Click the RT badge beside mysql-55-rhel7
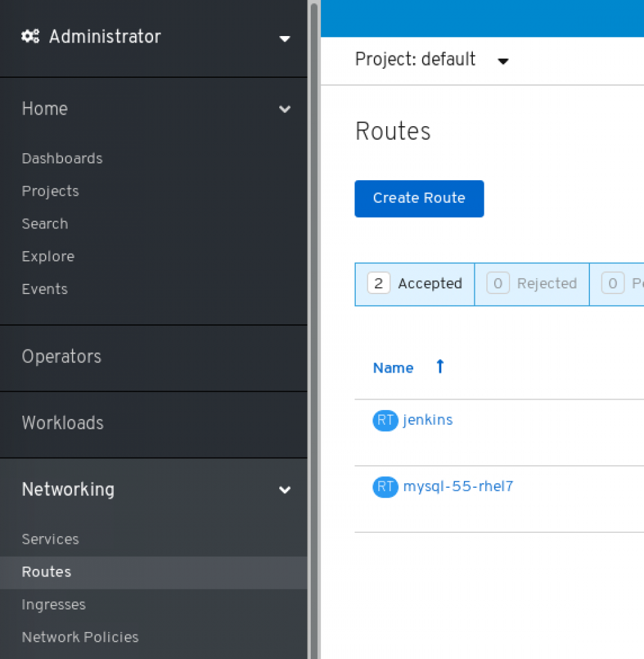Viewport: 644px width, 659px height. [x=385, y=487]
